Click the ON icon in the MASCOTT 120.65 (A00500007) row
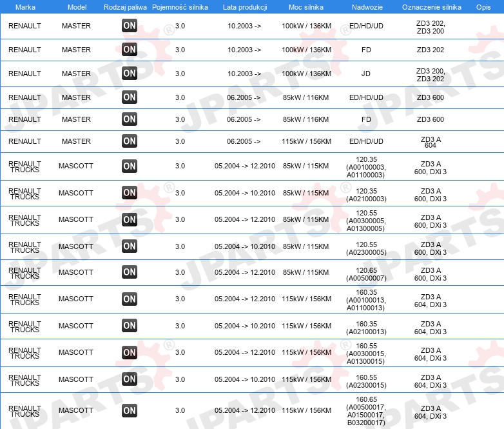This screenshot has height=429, width=504. click(x=130, y=272)
